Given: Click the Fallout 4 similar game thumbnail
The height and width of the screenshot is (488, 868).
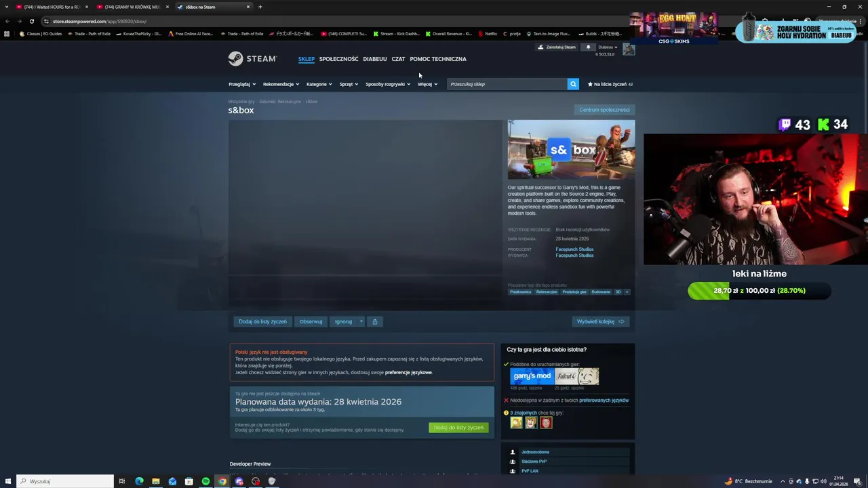Looking at the screenshot, I should pyautogui.click(x=577, y=376).
